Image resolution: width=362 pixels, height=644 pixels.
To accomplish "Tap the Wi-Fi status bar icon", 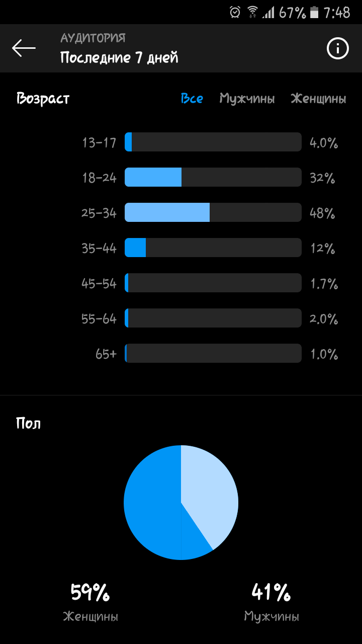I will [x=252, y=12].
